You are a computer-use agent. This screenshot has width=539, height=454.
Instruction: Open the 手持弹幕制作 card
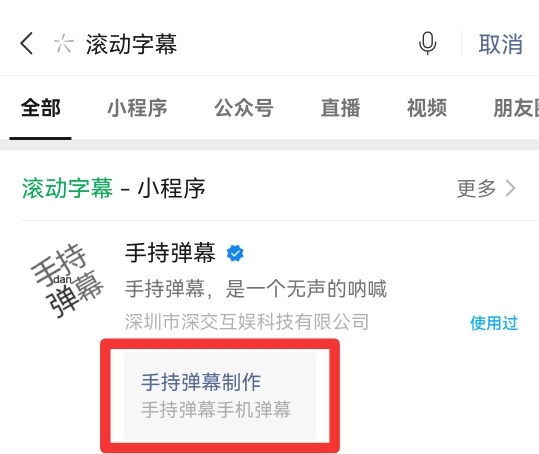click(x=220, y=396)
